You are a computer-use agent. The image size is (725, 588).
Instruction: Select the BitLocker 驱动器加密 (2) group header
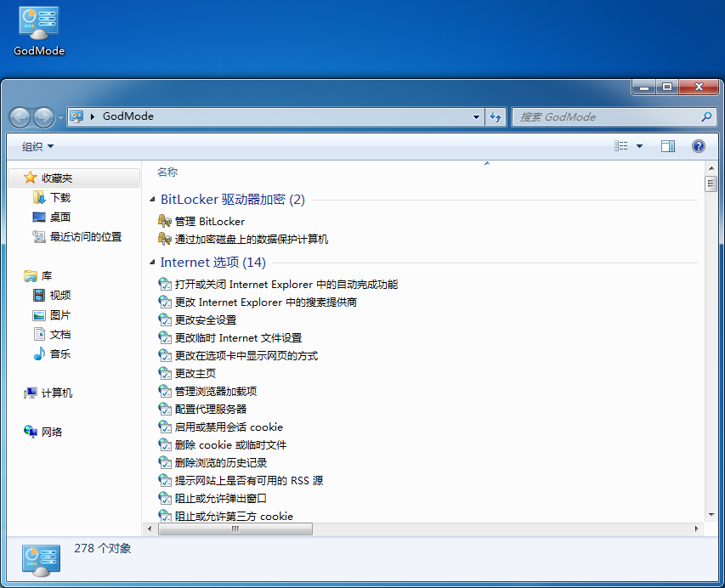233,200
